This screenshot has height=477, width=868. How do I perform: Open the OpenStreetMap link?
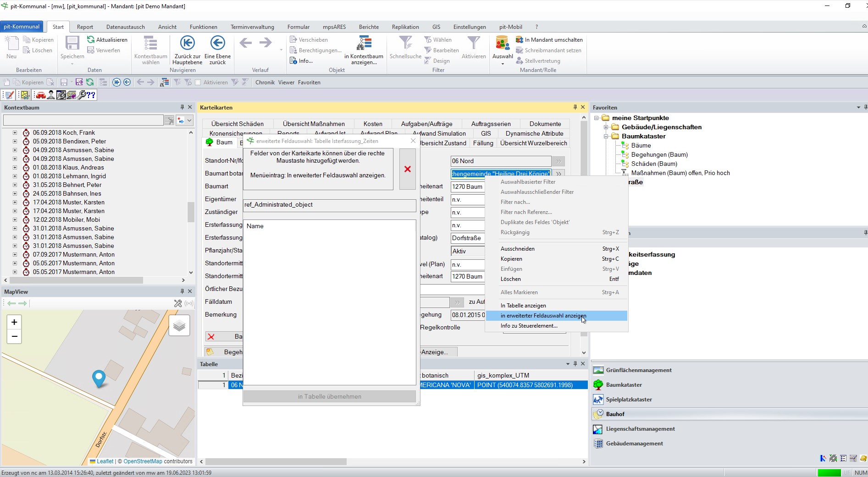coord(143,461)
